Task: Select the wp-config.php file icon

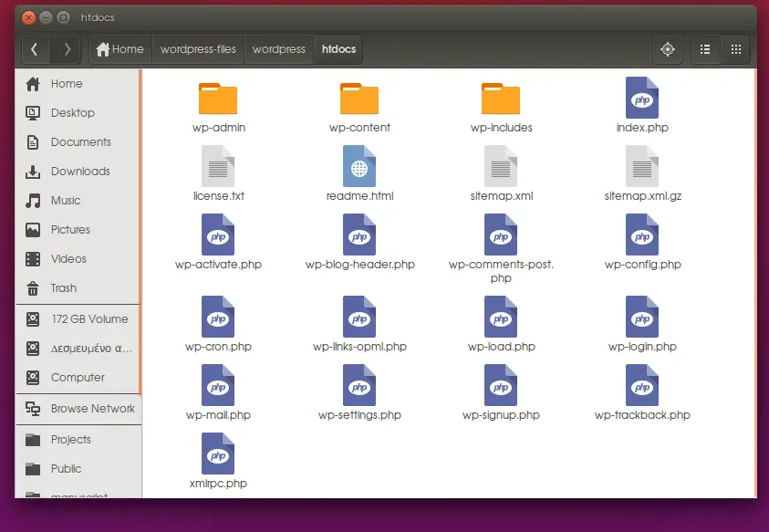Action: point(642,235)
